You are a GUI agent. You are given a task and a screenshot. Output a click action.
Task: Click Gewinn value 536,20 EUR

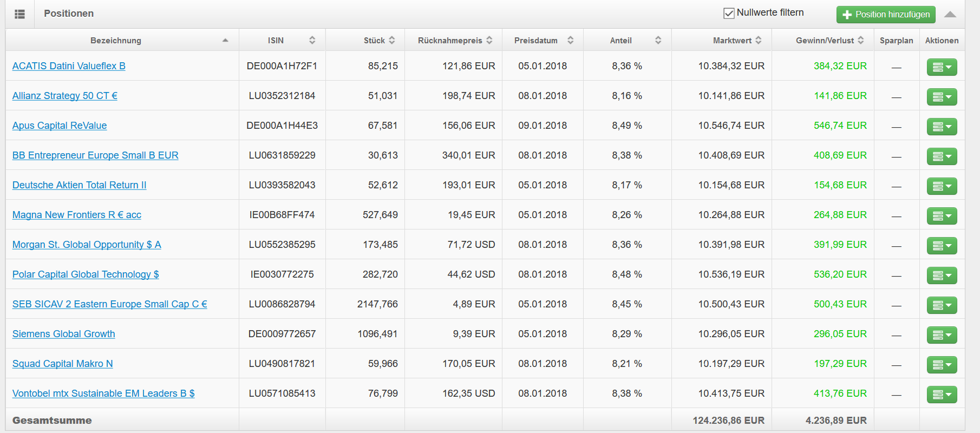(x=840, y=274)
